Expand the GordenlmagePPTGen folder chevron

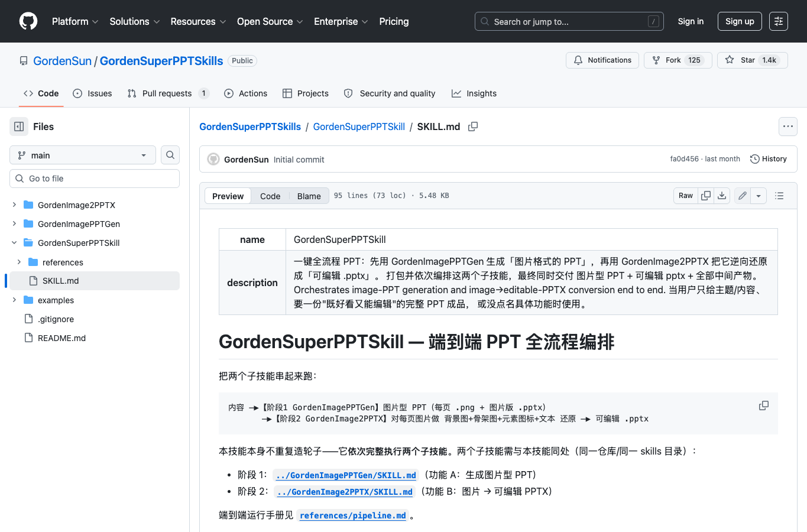point(14,224)
